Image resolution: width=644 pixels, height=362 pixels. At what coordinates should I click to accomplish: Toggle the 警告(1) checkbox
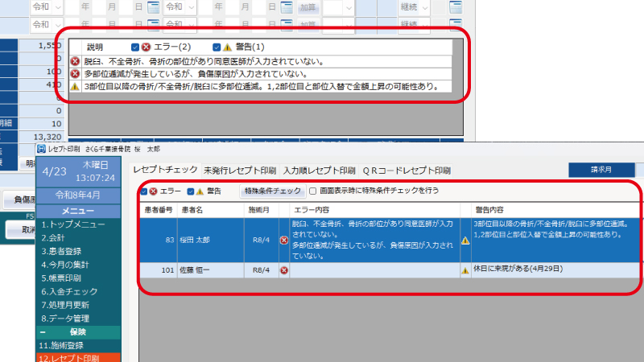tap(217, 47)
